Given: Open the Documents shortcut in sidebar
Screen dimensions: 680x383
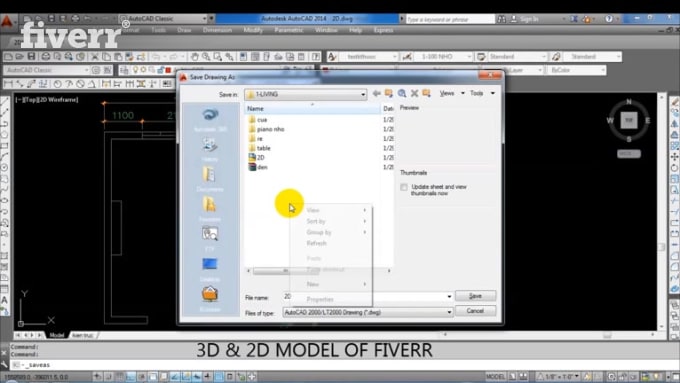Looking at the screenshot, I should coord(210,179).
